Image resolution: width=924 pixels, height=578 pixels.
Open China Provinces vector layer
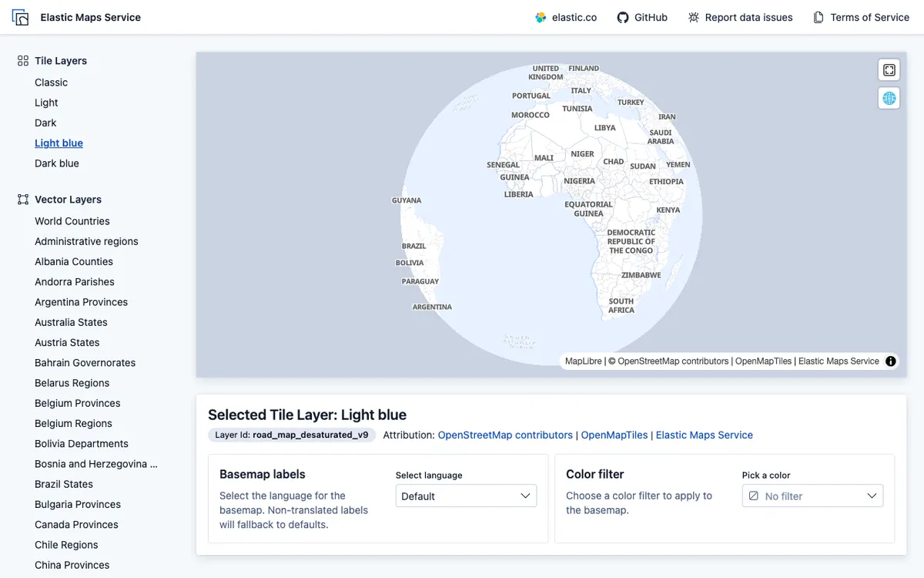click(72, 565)
